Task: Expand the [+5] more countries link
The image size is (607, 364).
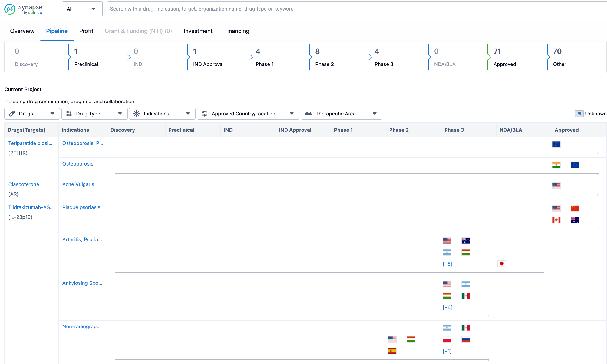Action: point(447,264)
